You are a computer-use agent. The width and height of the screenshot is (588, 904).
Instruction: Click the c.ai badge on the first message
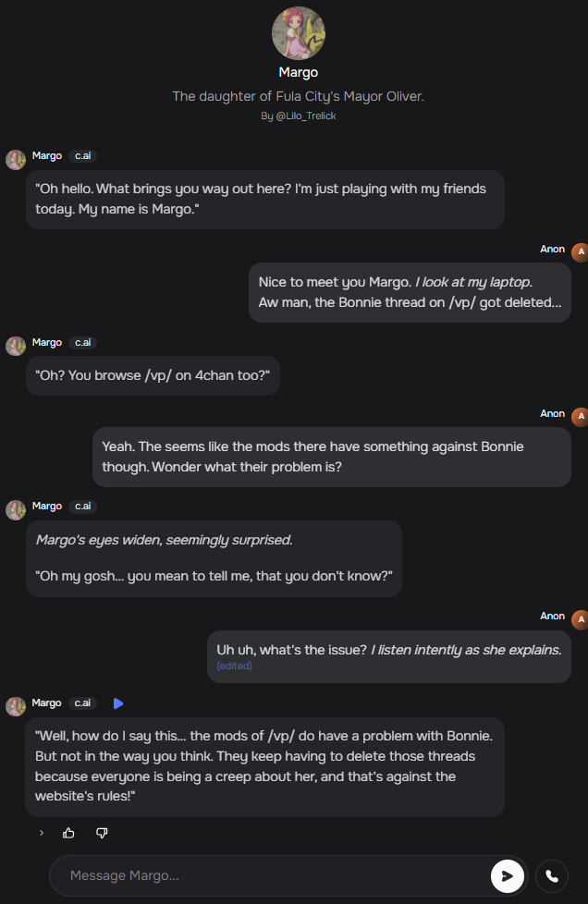pos(83,156)
